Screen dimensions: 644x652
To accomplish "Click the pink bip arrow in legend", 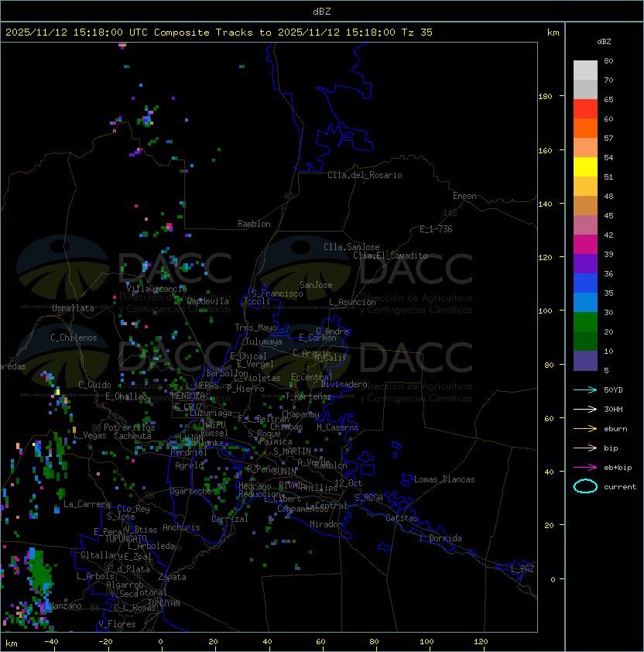I will (x=585, y=448).
